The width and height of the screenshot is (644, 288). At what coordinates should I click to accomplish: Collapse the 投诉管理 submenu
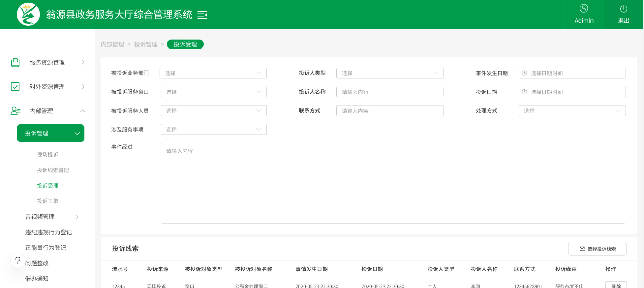[50, 133]
